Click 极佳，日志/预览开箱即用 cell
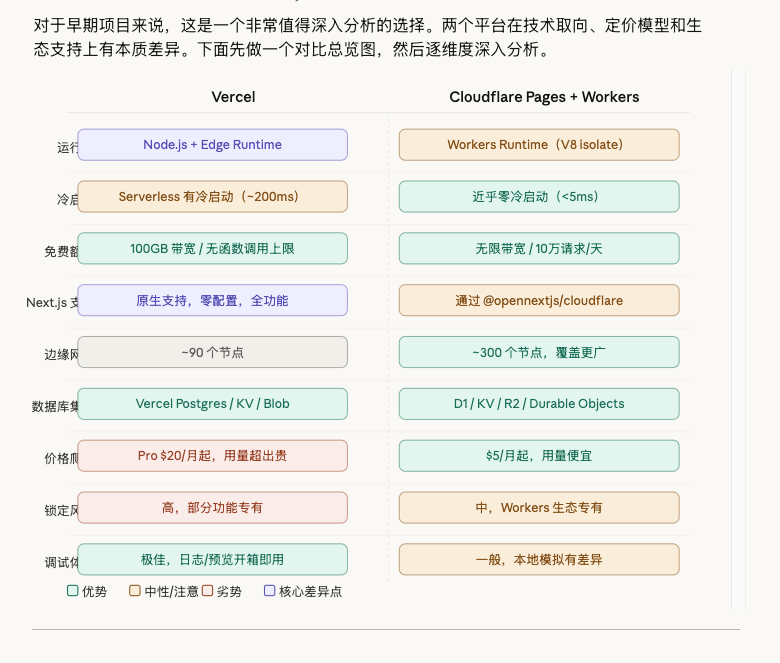 point(212,560)
